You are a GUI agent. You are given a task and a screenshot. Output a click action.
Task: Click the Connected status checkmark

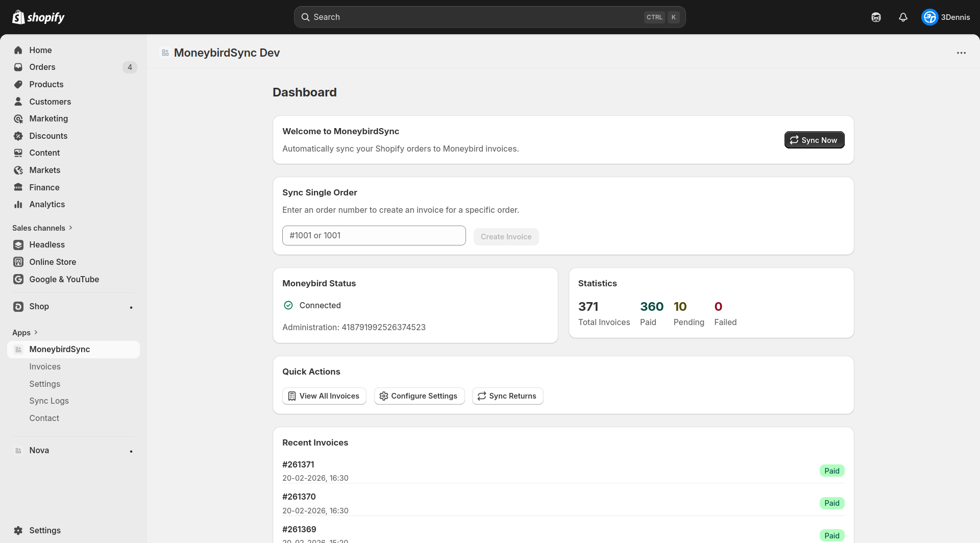(288, 305)
